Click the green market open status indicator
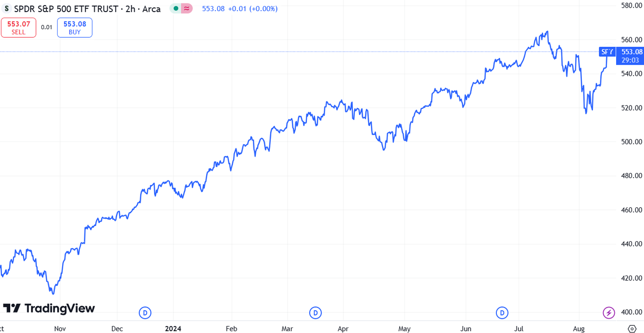This screenshot has width=644, height=333. coord(176,9)
